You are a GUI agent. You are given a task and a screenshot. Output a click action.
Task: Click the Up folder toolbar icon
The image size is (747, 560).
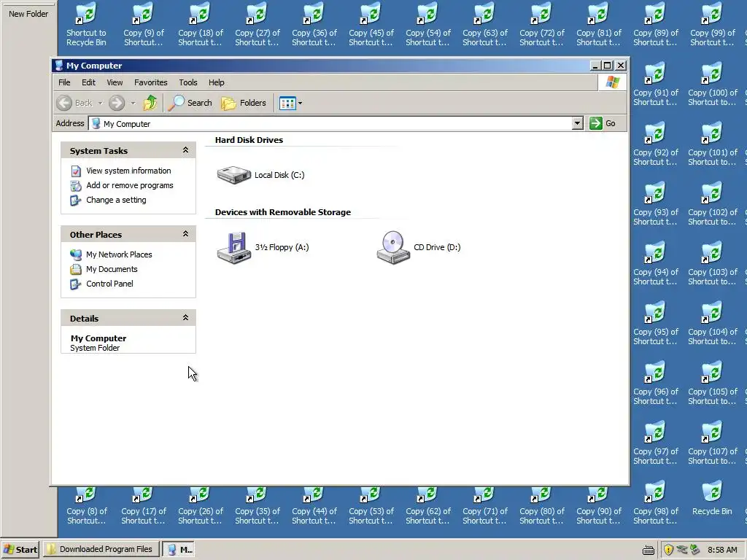[150, 102]
